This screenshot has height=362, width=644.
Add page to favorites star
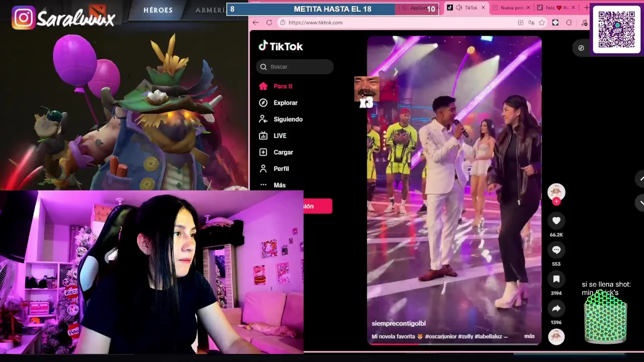coord(542,23)
